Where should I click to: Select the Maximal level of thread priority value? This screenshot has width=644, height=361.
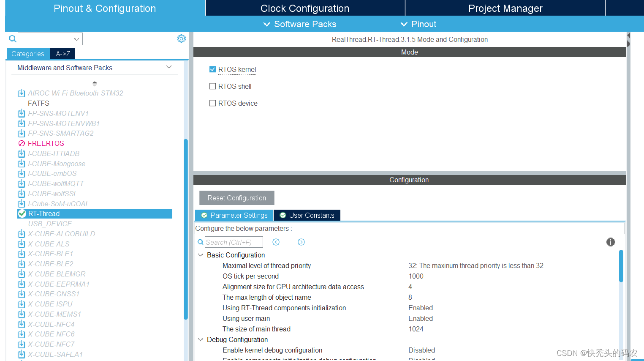476,265
